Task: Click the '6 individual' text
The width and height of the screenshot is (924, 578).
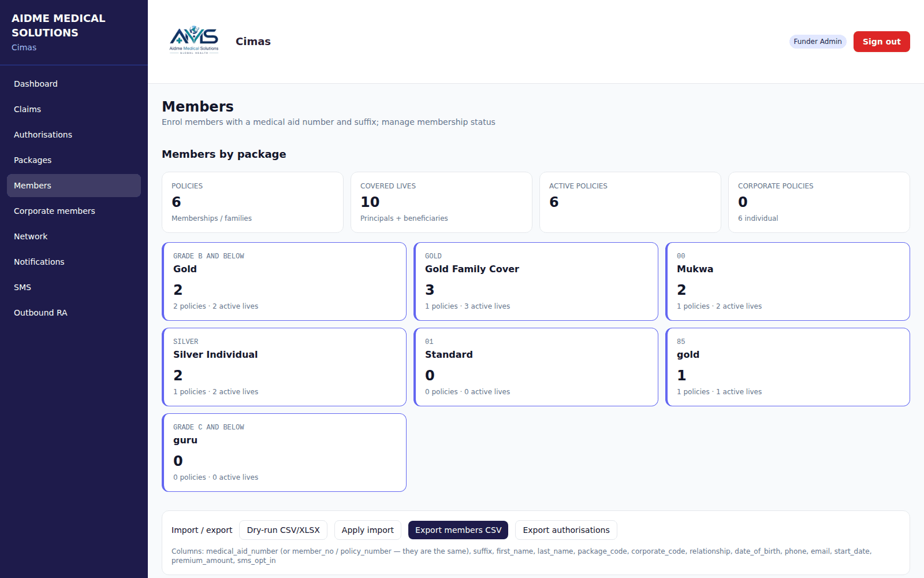Action: click(x=758, y=218)
